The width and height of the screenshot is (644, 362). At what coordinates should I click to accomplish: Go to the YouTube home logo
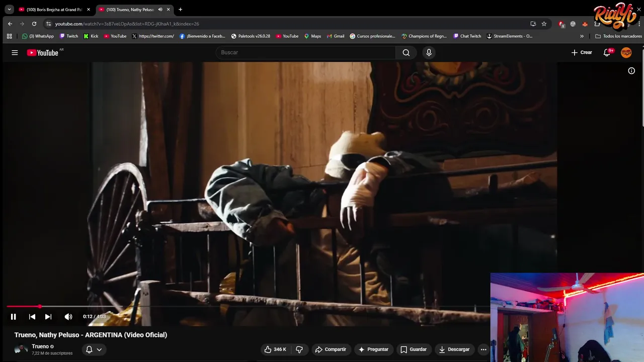click(x=43, y=52)
